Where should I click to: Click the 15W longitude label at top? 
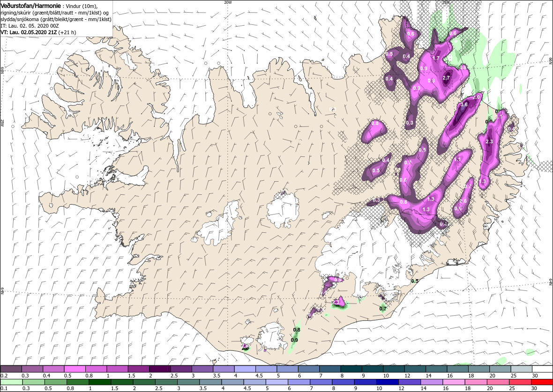446,2
